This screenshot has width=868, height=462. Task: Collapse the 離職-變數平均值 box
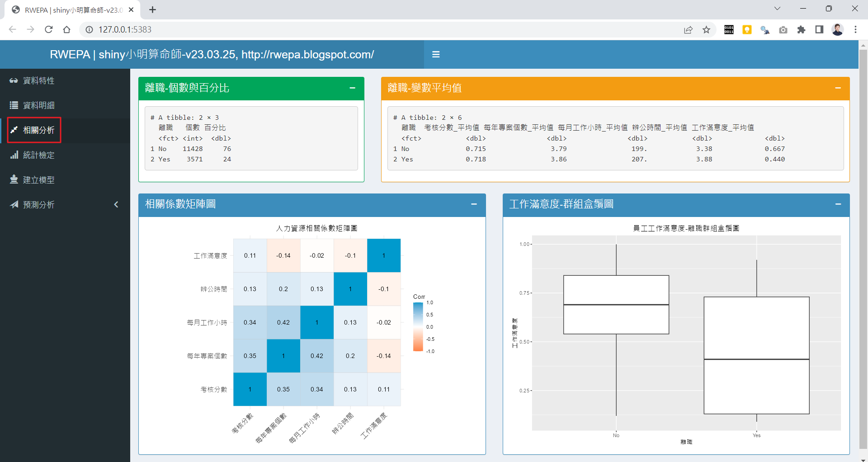pyautogui.click(x=838, y=88)
